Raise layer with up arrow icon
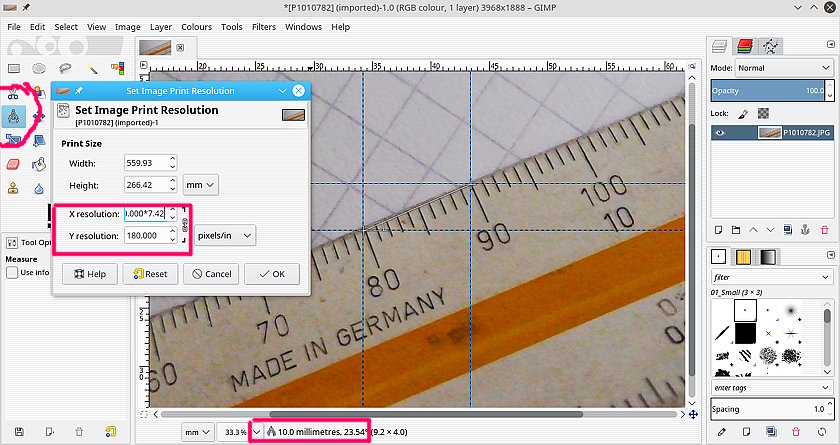840x445 pixels. pos(753,230)
